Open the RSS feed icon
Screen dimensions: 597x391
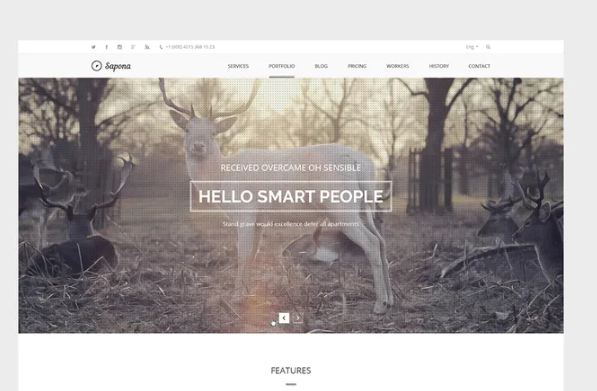click(x=147, y=47)
